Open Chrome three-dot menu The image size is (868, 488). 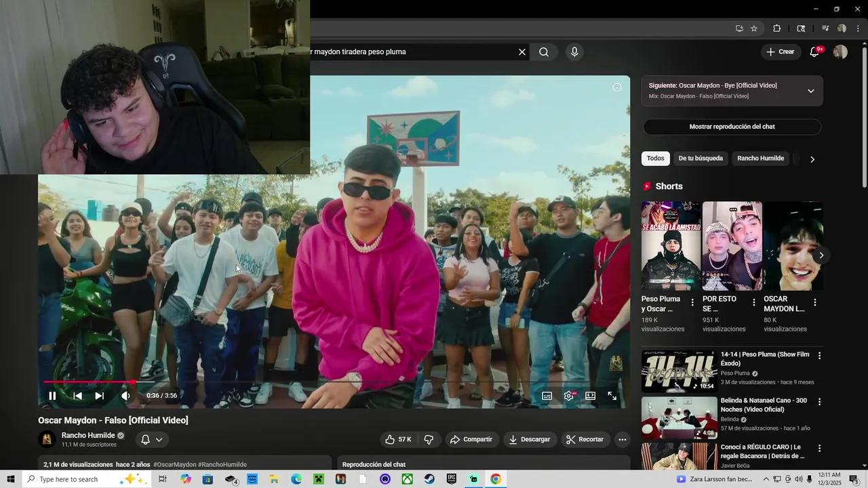point(858,28)
